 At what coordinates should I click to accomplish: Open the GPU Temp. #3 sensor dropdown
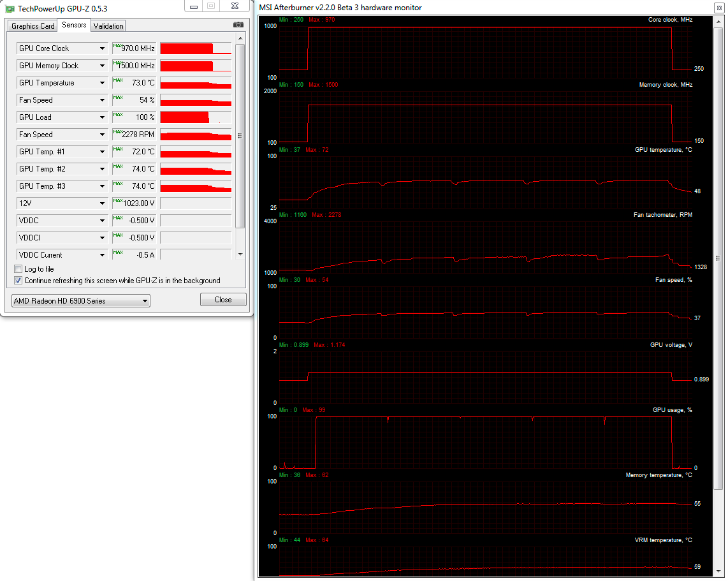(x=102, y=186)
